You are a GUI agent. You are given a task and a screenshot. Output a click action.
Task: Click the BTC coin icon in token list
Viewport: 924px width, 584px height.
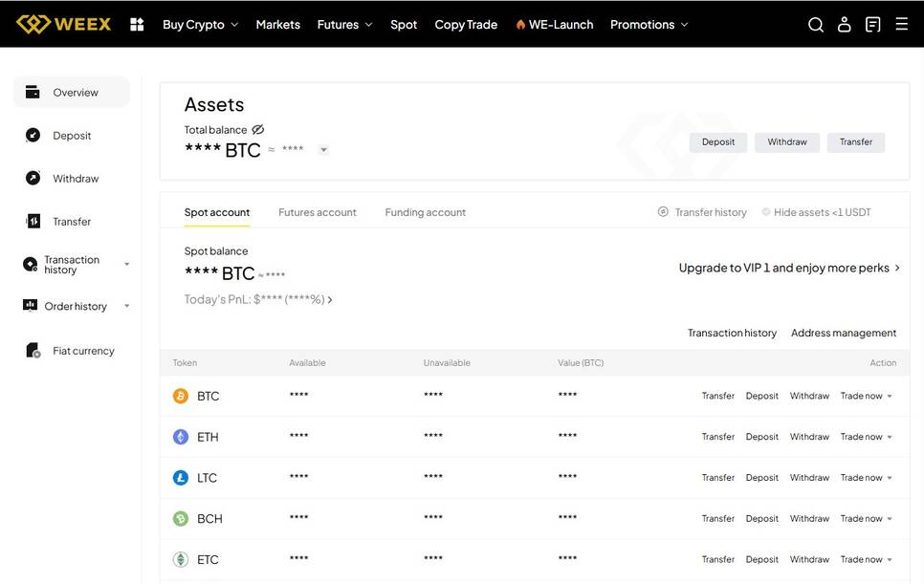coord(181,396)
